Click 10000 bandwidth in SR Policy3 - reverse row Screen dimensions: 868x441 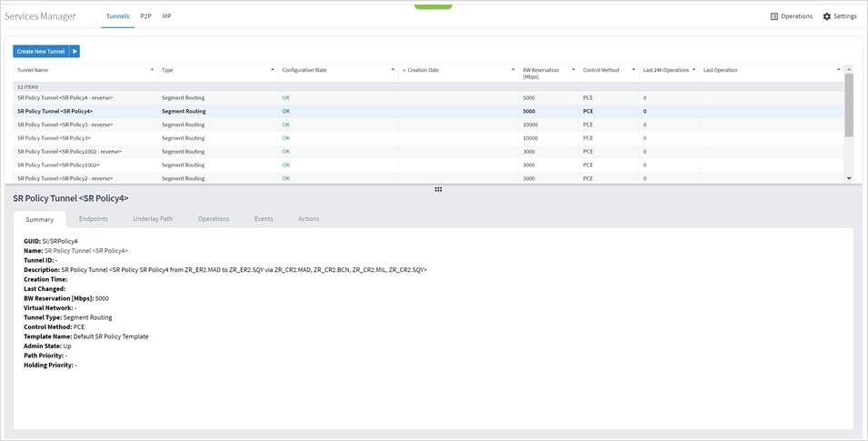pos(530,125)
